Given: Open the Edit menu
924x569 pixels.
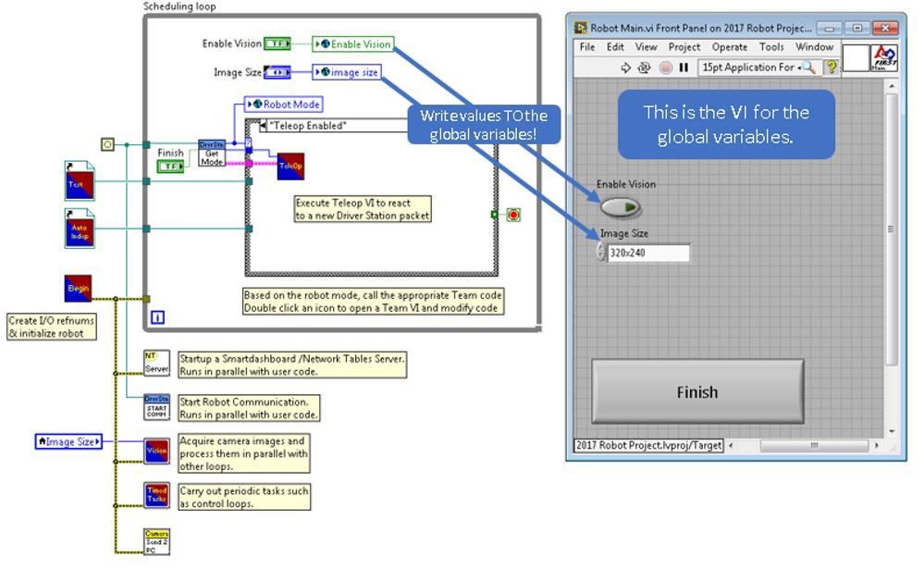Looking at the screenshot, I should tap(615, 47).
